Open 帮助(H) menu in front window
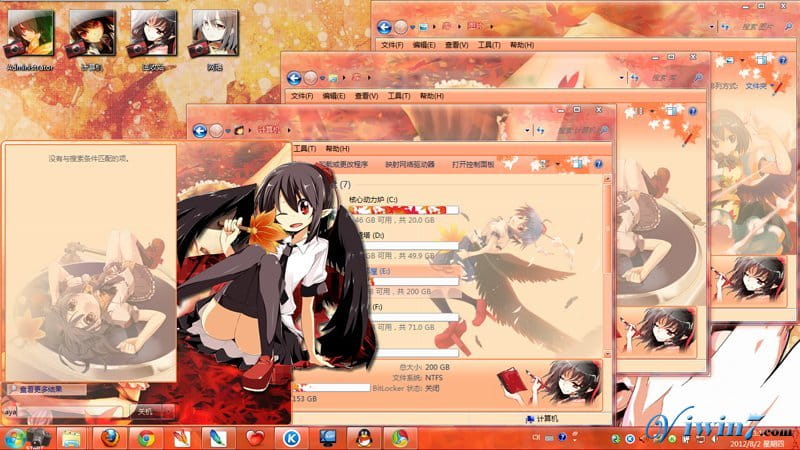 click(336, 149)
